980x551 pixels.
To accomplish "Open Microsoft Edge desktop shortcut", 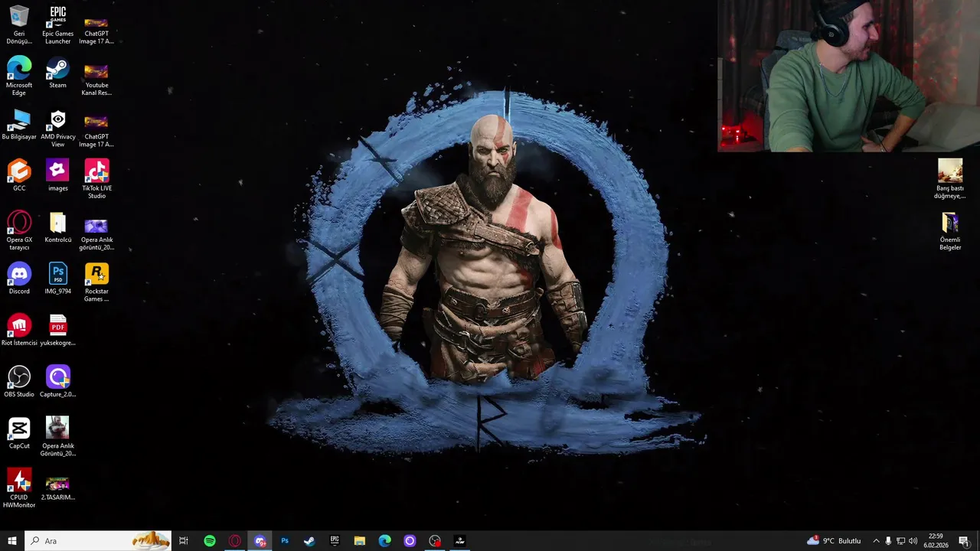I will tap(19, 77).
